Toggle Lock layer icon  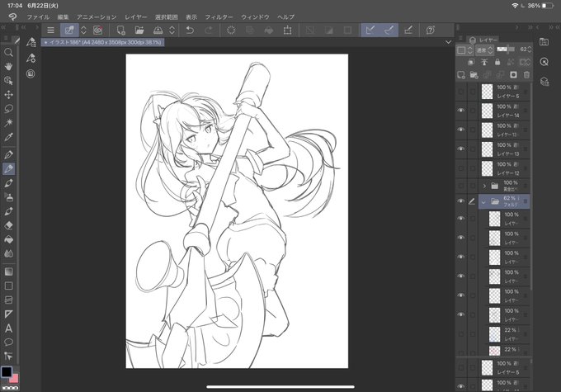(497, 62)
